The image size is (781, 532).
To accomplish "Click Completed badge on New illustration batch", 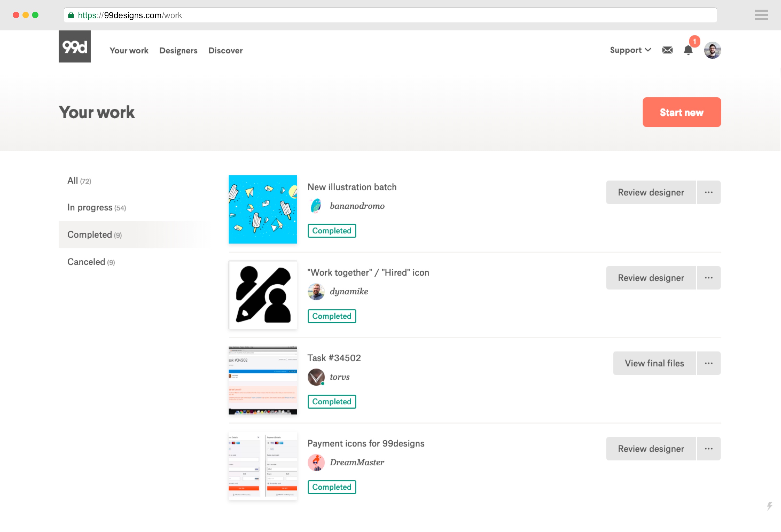I will coord(332,230).
